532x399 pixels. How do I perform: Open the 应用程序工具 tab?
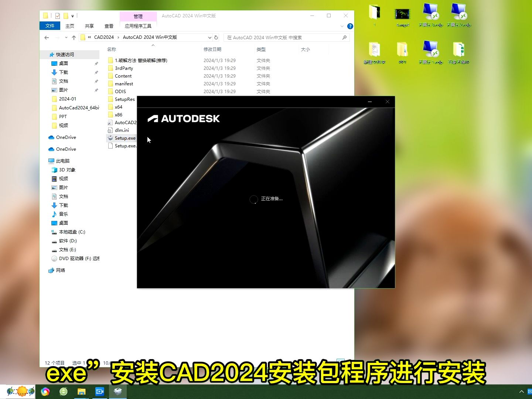[x=138, y=26]
